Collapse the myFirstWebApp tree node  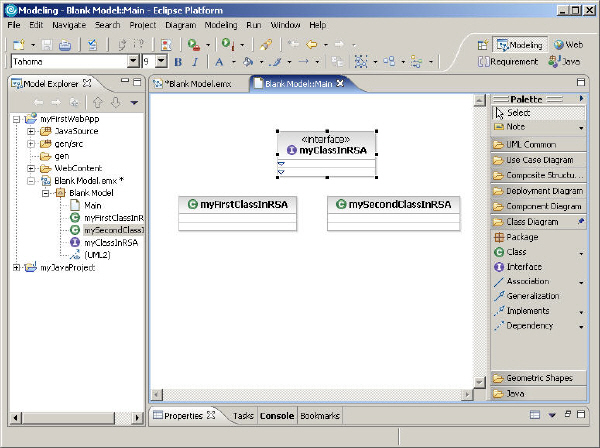(x=16, y=119)
